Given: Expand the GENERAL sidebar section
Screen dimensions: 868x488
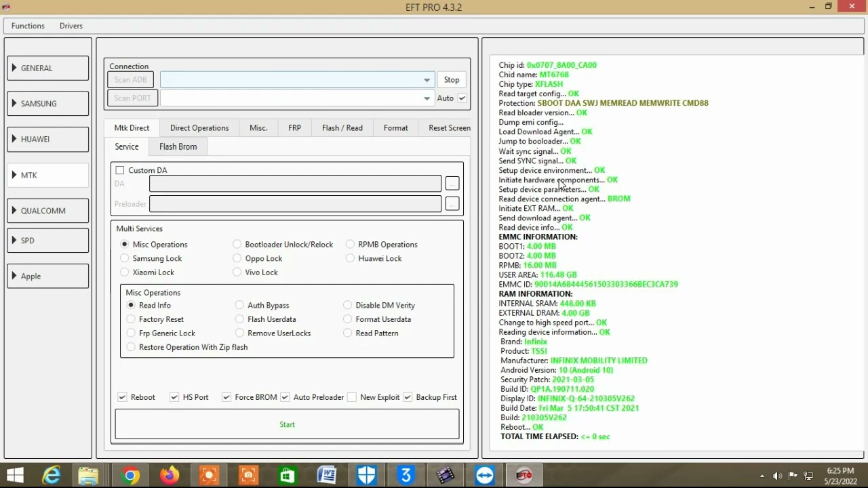Looking at the screenshot, I should [x=47, y=68].
